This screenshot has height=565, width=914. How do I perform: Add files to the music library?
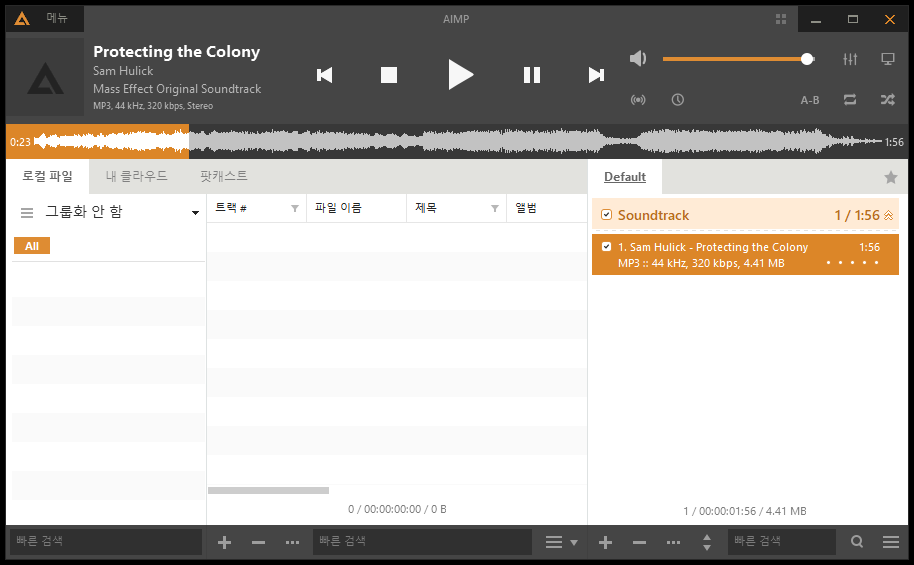224,543
